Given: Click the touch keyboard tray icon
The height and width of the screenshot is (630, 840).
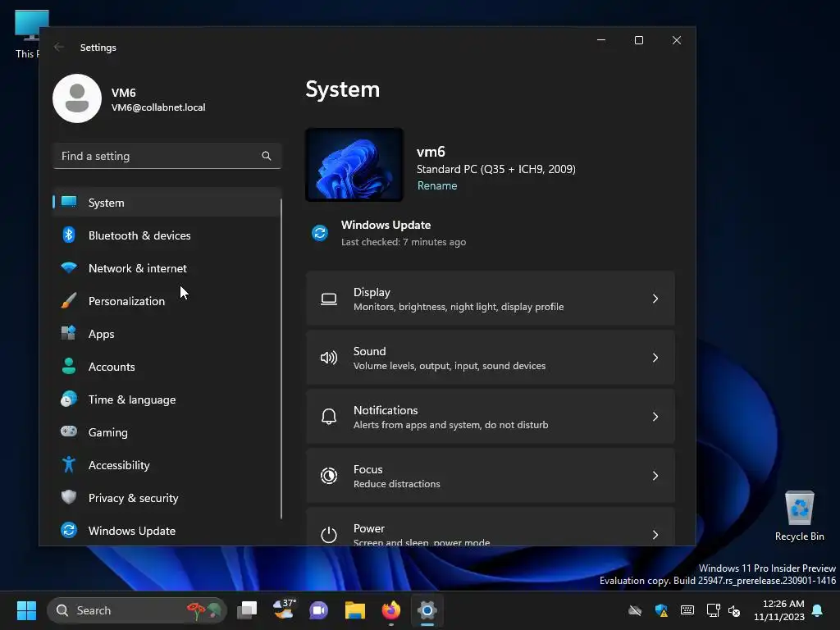Looking at the screenshot, I should [x=687, y=610].
